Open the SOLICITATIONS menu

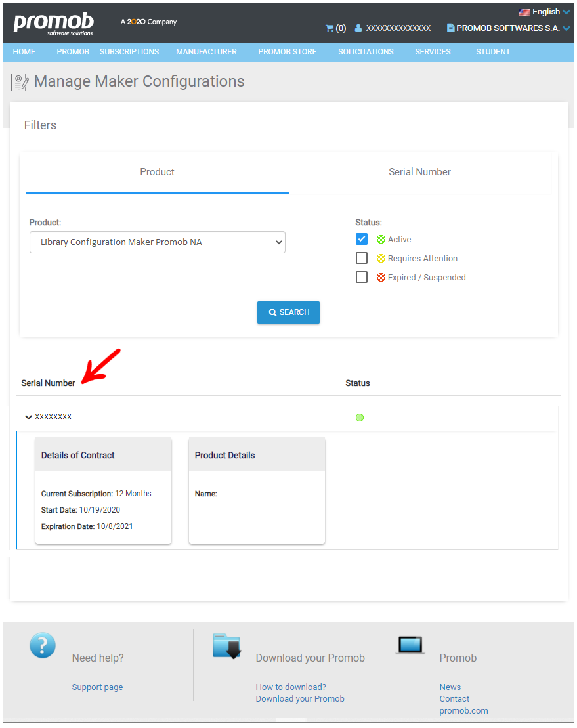[x=366, y=52]
